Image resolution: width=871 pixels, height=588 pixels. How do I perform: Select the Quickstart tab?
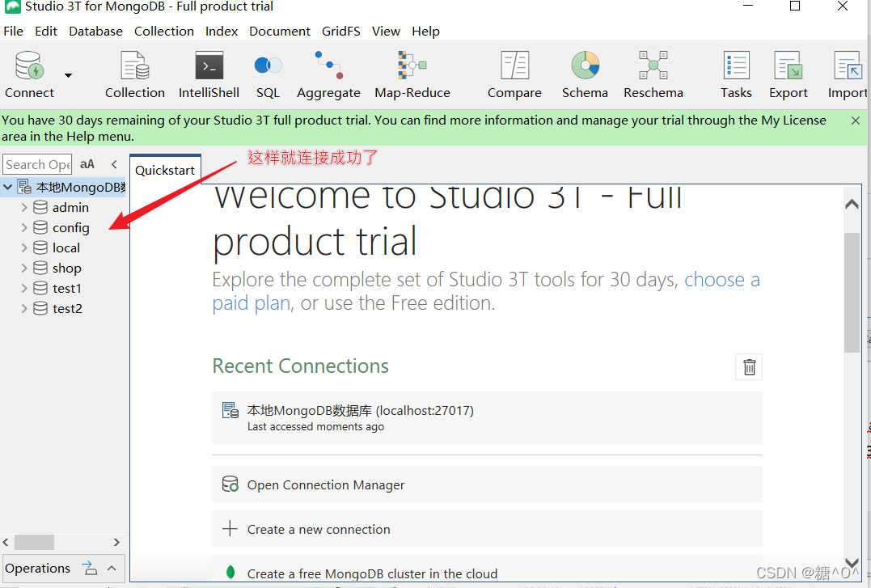165,170
